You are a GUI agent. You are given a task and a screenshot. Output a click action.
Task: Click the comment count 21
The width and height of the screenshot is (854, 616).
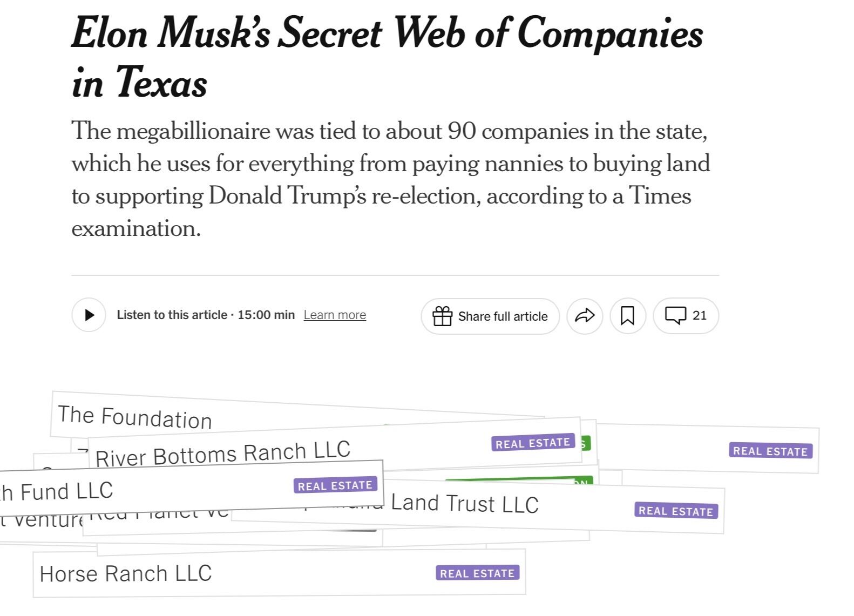point(699,315)
